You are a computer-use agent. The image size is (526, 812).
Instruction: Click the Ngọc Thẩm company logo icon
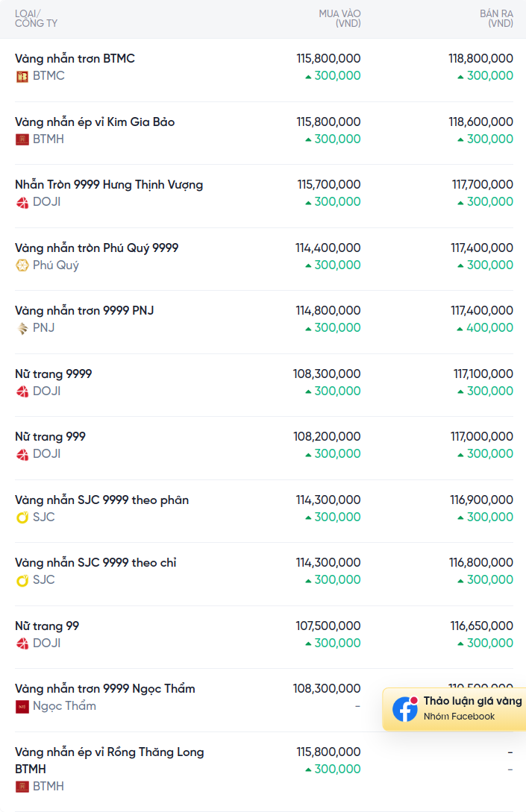tap(22, 706)
